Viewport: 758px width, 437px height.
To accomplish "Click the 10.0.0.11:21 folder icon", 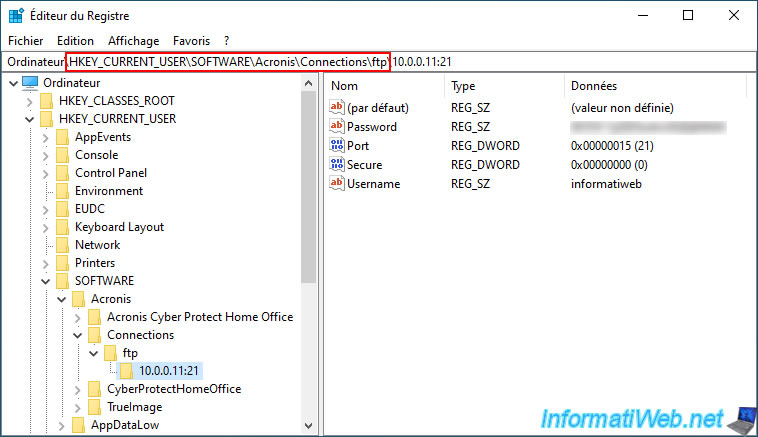I will tap(127, 371).
